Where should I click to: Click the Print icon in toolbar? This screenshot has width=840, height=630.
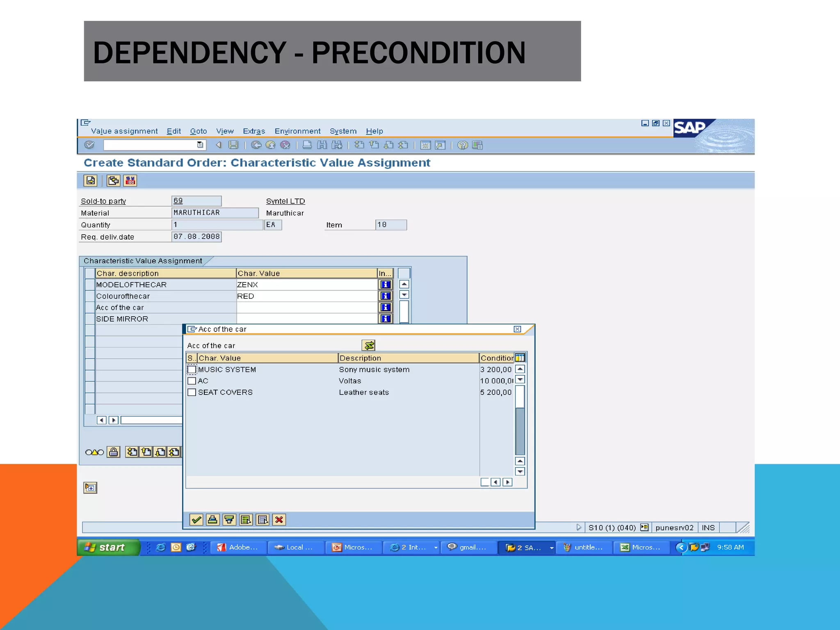point(307,145)
